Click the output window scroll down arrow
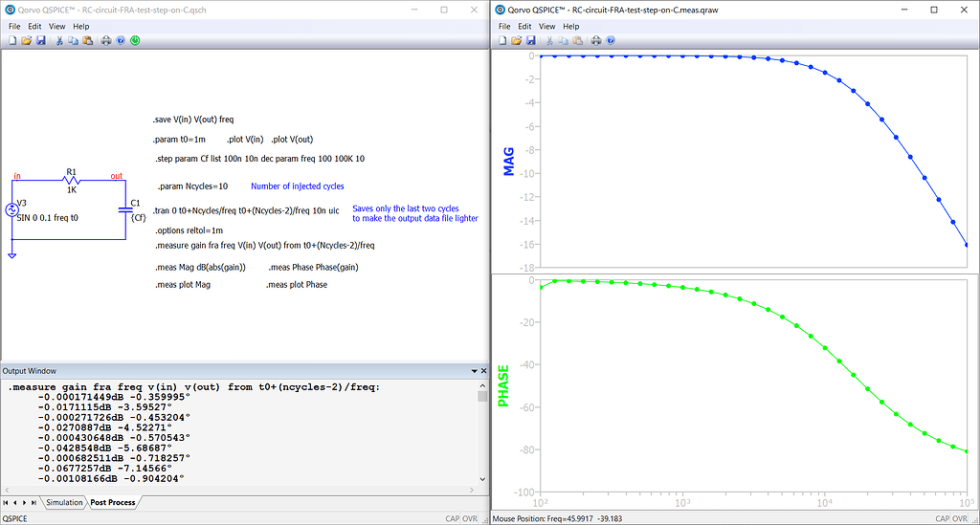 pyautogui.click(x=482, y=479)
